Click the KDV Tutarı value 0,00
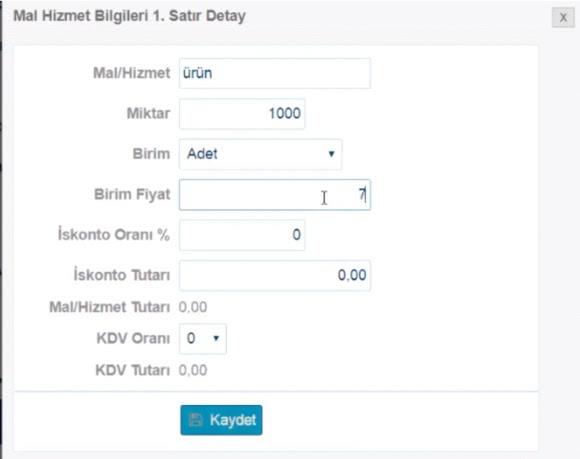 click(x=193, y=370)
